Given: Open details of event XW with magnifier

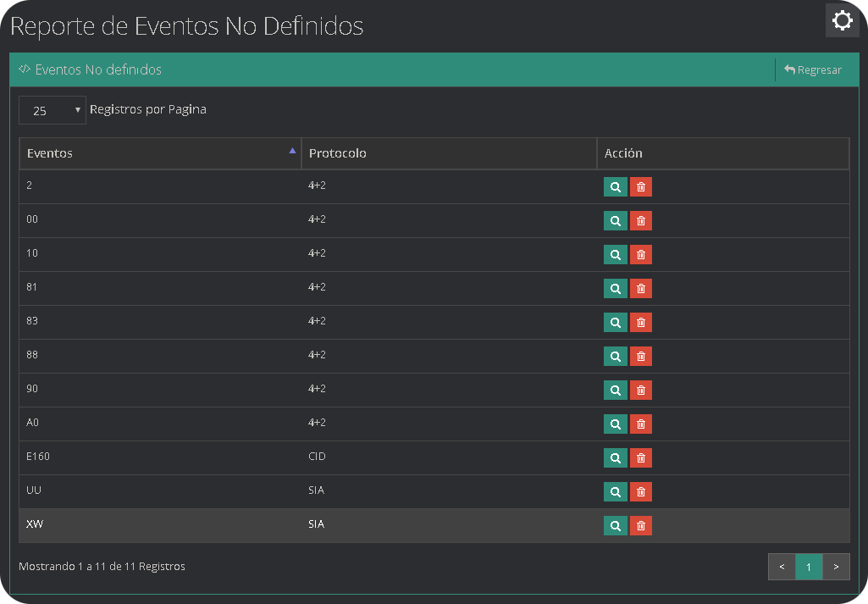Looking at the screenshot, I should [616, 525].
